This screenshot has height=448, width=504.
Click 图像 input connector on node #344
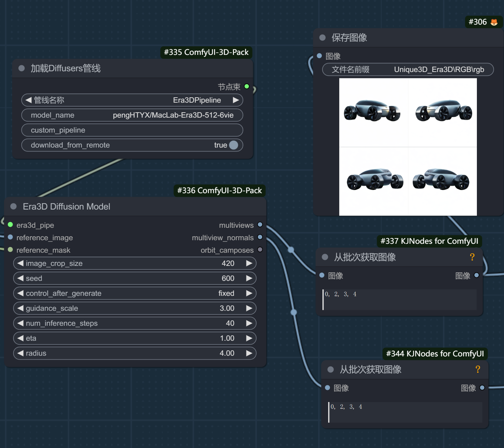click(x=327, y=387)
